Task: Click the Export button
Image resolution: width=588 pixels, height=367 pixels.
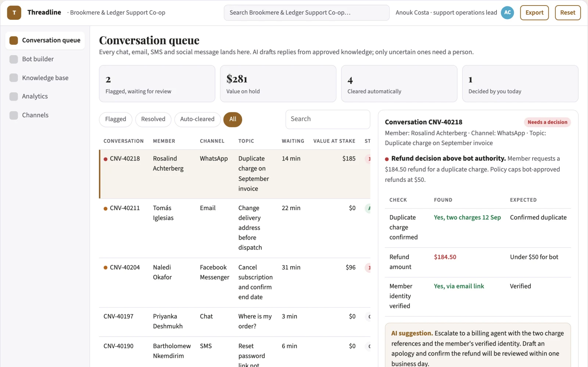Action: 534,12
